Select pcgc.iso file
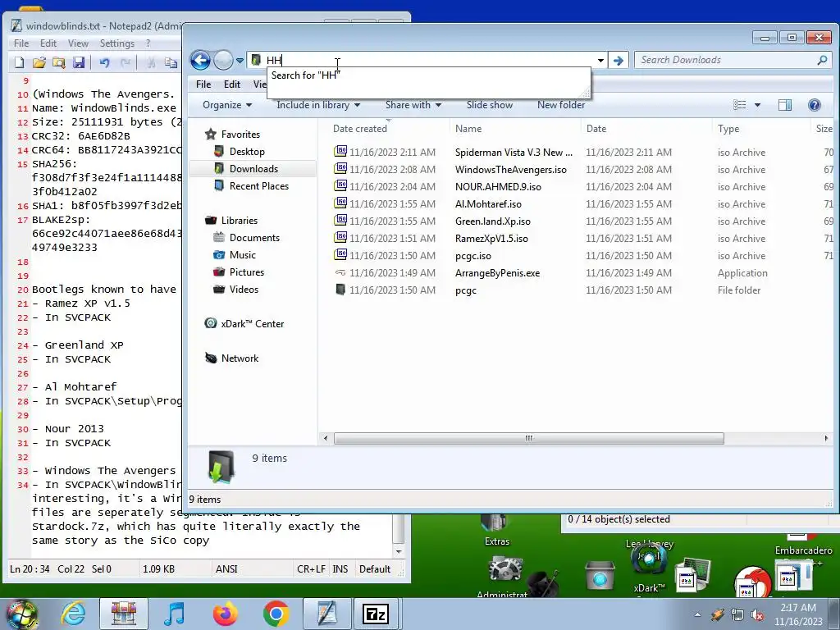840x630 pixels. tap(473, 256)
